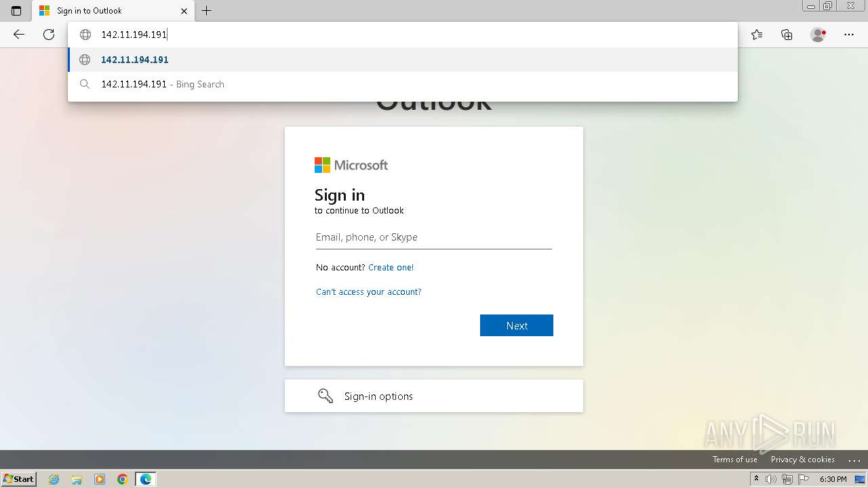Open the Settings and more ellipsis menu
Viewport: 868px width, 488px height.
coord(849,35)
